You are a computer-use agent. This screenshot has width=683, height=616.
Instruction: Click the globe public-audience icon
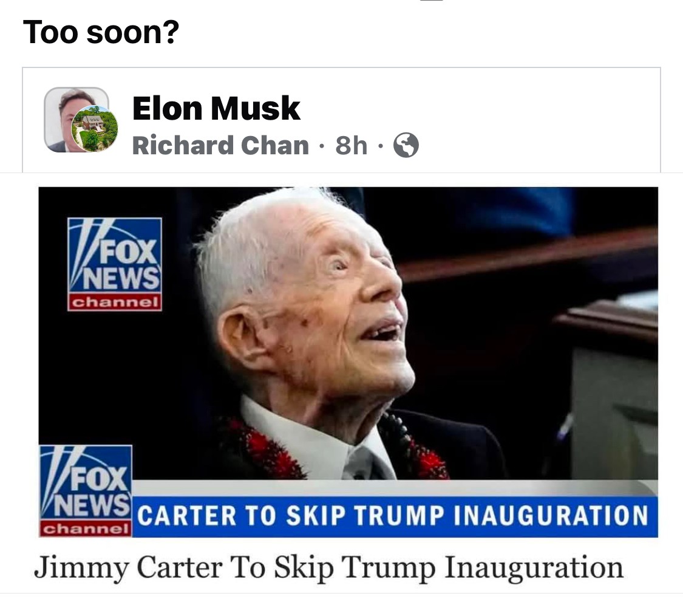pyautogui.click(x=406, y=145)
